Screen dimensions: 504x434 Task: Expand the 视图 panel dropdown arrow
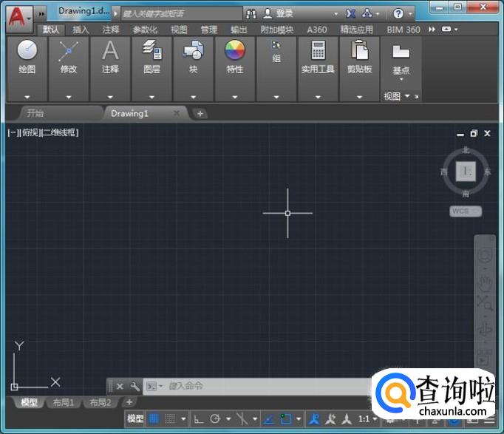tap(406, 97)
